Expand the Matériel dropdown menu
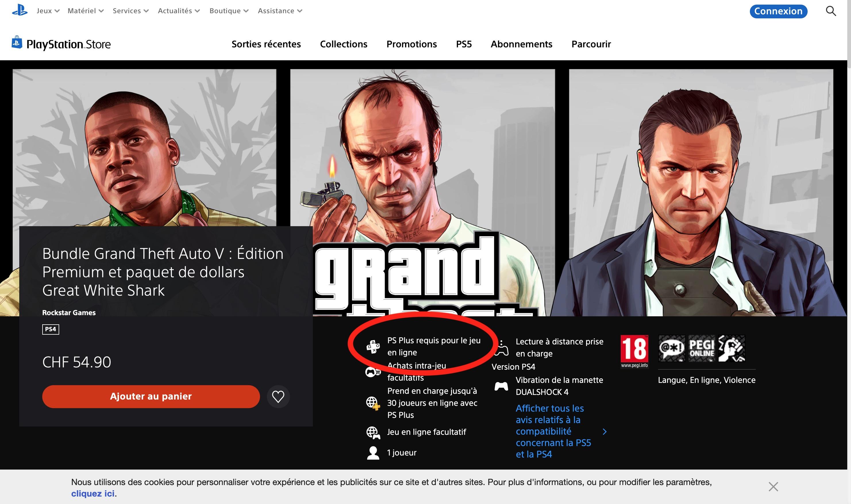The image size is (851, 504). coord(85,11)
